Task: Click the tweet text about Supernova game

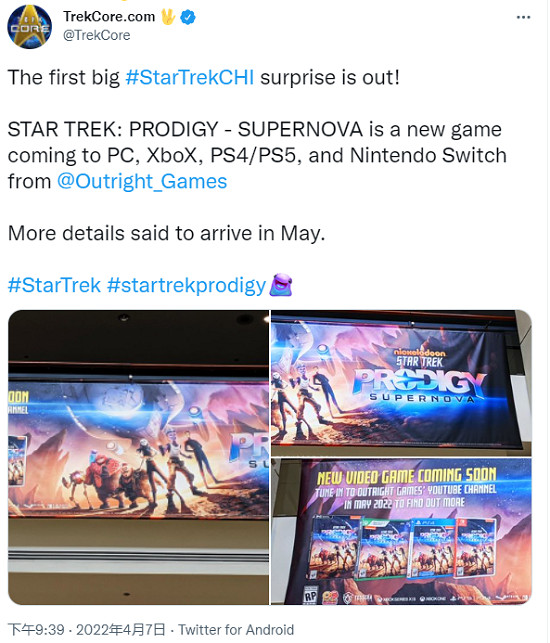Action: (x=257, y=155)
